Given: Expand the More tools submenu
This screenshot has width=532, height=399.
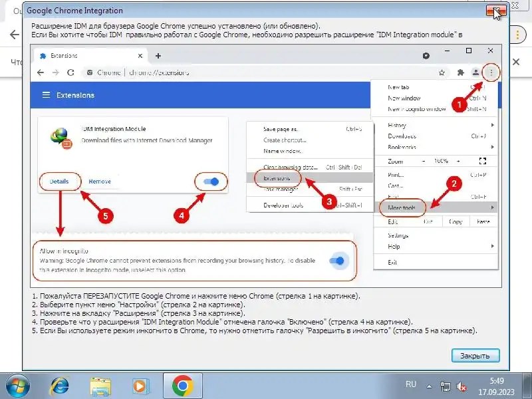Looking at the screenshot, I should pos(436,207).
